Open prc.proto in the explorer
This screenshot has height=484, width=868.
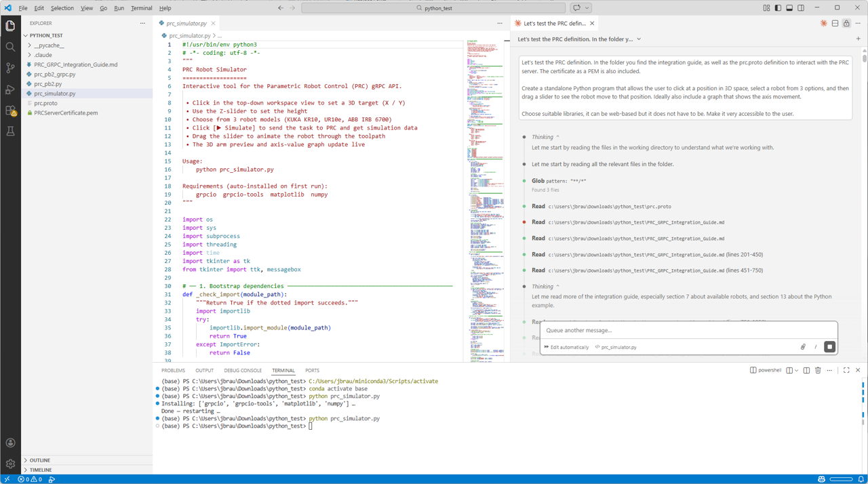pyautogui.click(x=45, y=103)
